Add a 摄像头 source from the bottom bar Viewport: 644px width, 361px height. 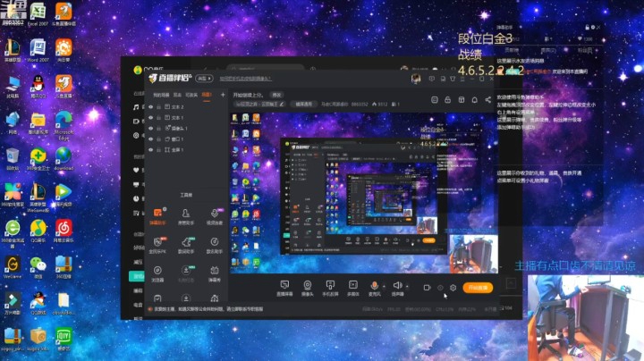(x=307, y=288)
